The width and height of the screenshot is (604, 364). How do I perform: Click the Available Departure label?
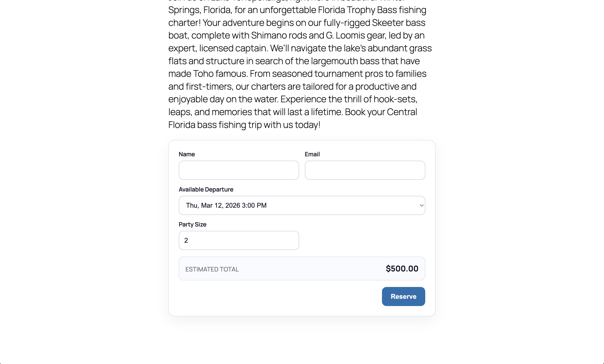click(x=206, y=189)
